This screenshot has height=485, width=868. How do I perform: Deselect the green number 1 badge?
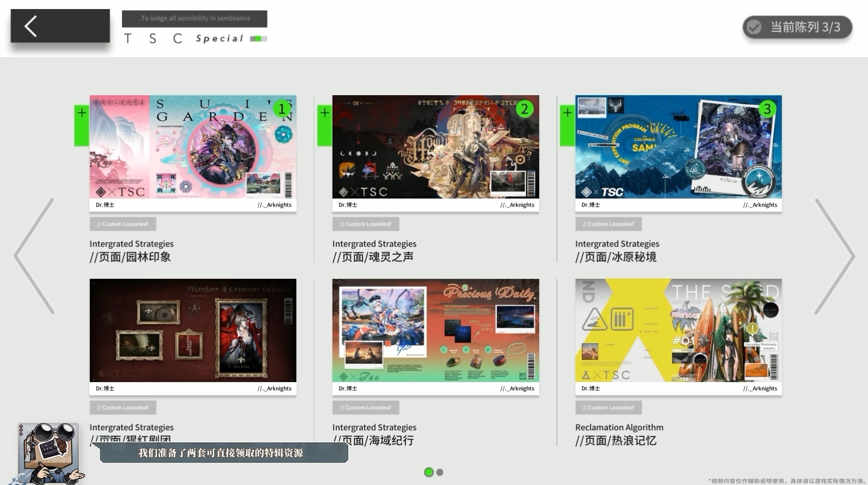coord(282,109)
